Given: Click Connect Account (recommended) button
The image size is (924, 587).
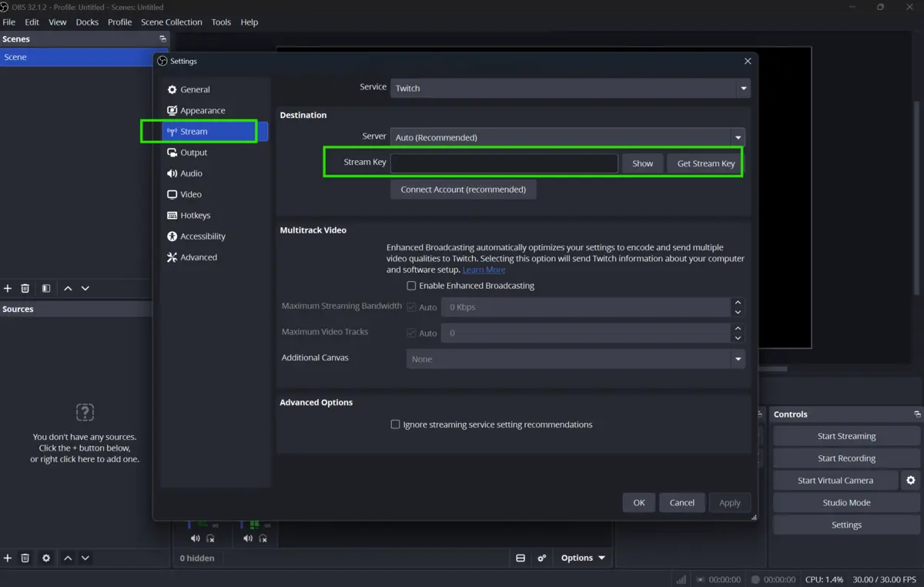Looking at the screenshot, I should 463,190.
